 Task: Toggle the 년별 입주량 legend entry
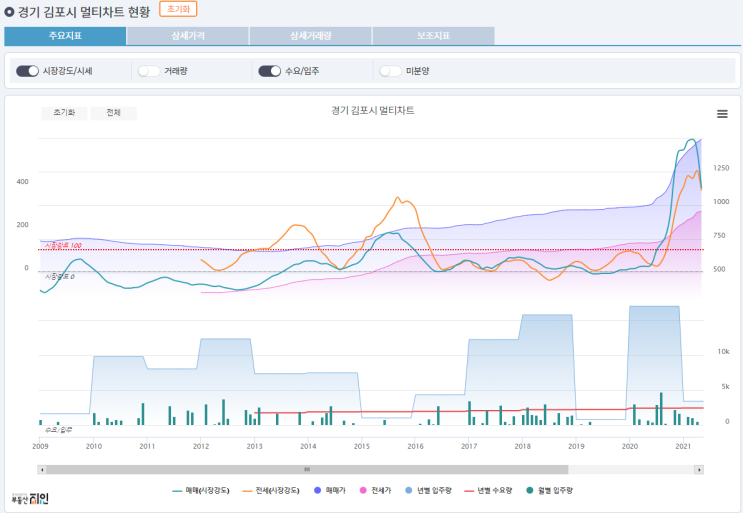coord(428,491)
